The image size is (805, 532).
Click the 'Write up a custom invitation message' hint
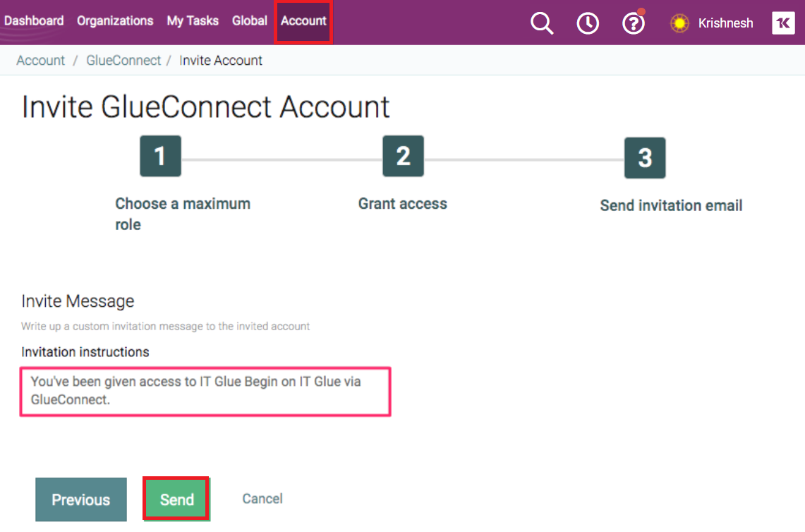[x=165, y=326]
